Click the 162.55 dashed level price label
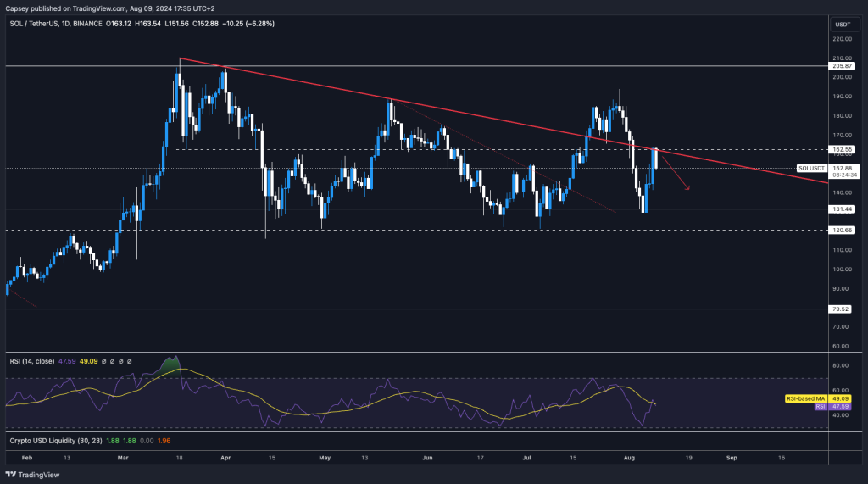The image size is (868, 484). (x=842, y=149)
